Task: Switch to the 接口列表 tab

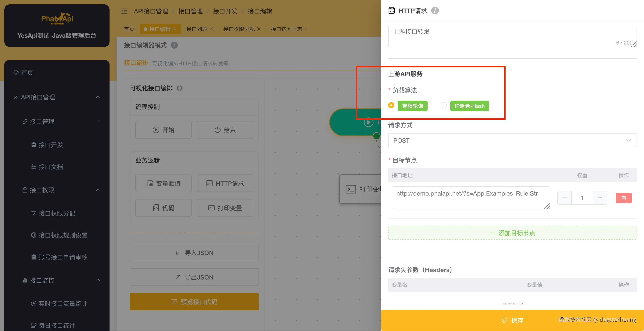Action: pyautogui.click(x=196, y=29)
